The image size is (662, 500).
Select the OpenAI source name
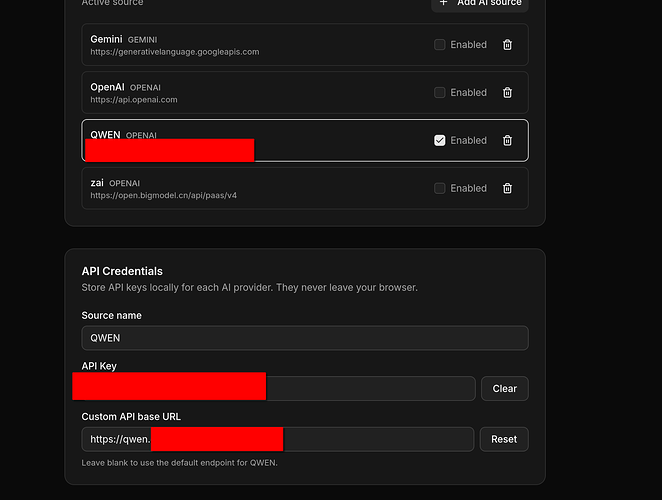coord(107,87)
